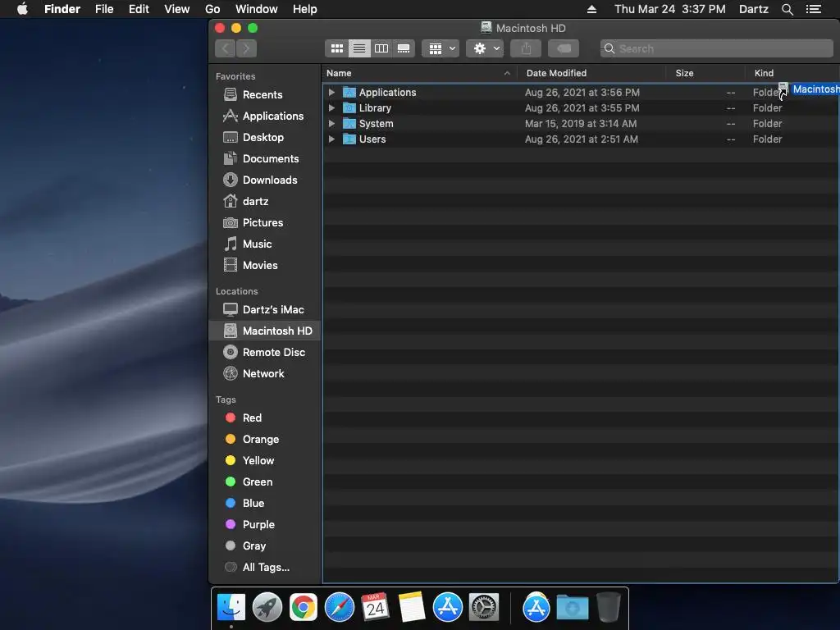Viewport: 840px width, 630px height.
Task: Sort by the Name column header
Action: 419,73
